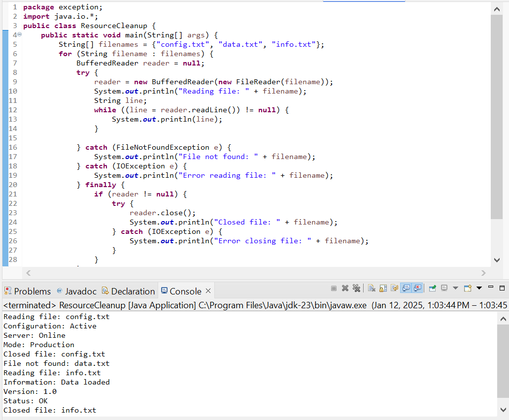The width and height of the screenshot is (509, 420).
Task: Switch to the Javadoc tab
Action: tap(76, 291)
